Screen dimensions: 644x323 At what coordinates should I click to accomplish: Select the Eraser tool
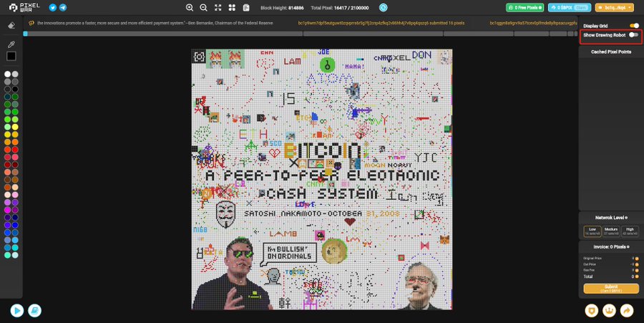tap(11, 25)
